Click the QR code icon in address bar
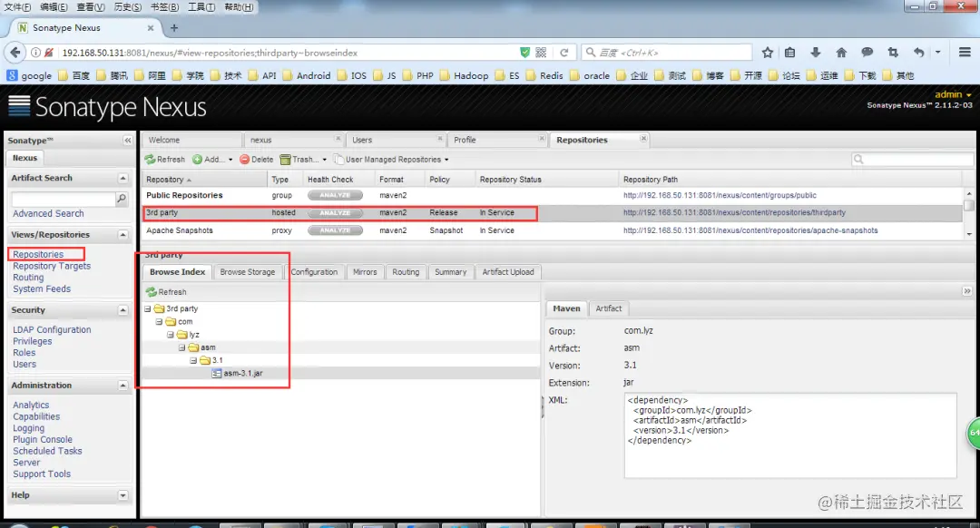 pos(541,53)
